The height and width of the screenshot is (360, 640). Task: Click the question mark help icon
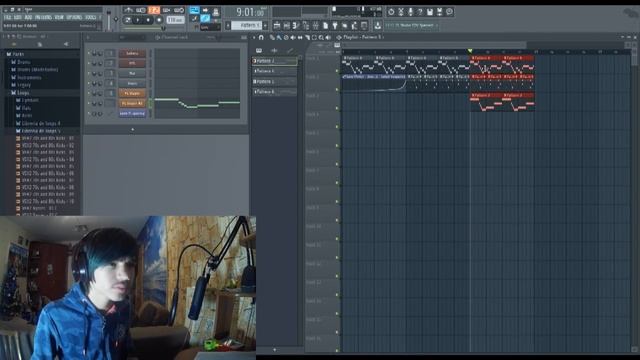(420, 12)
